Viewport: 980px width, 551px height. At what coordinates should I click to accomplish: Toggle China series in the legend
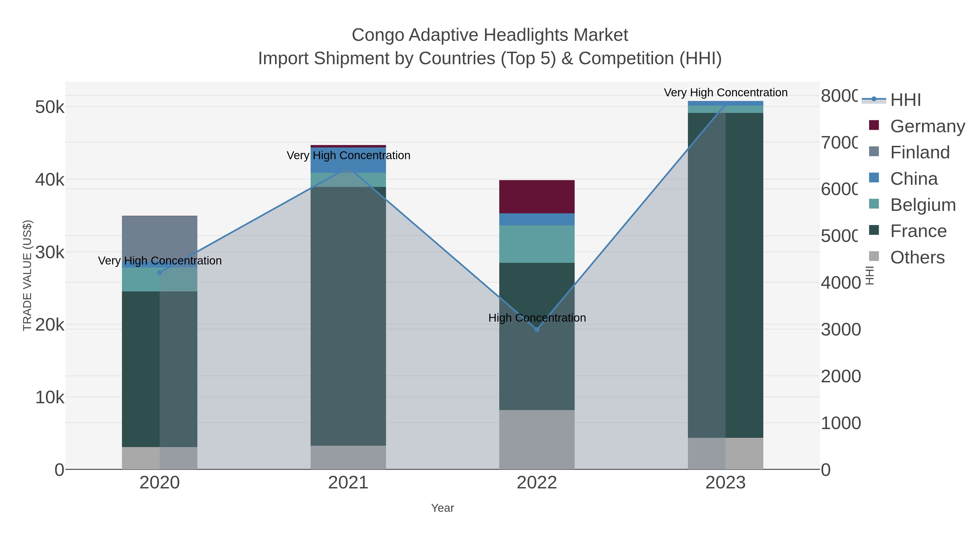click(x=903, y=178)
